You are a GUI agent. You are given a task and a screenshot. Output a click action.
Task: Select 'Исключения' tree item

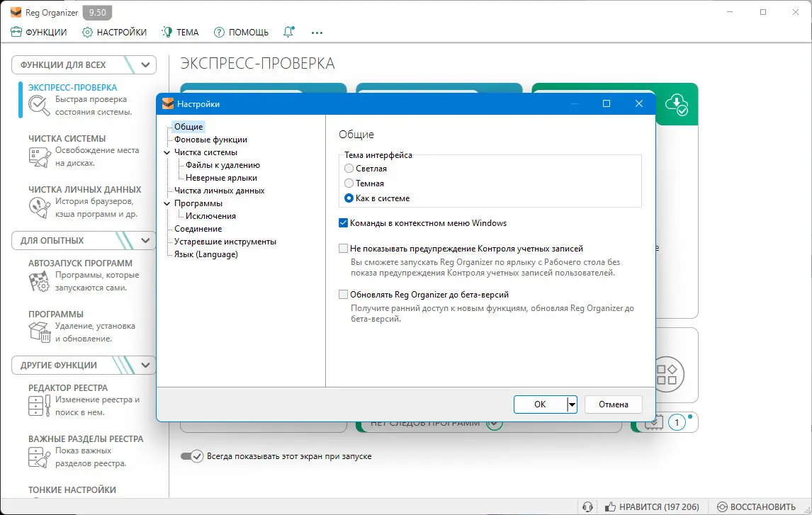tap(210, 216)
